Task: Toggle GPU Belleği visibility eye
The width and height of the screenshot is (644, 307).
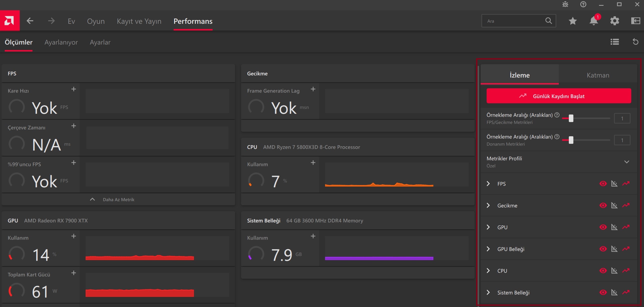Action: tap(603, 249)
